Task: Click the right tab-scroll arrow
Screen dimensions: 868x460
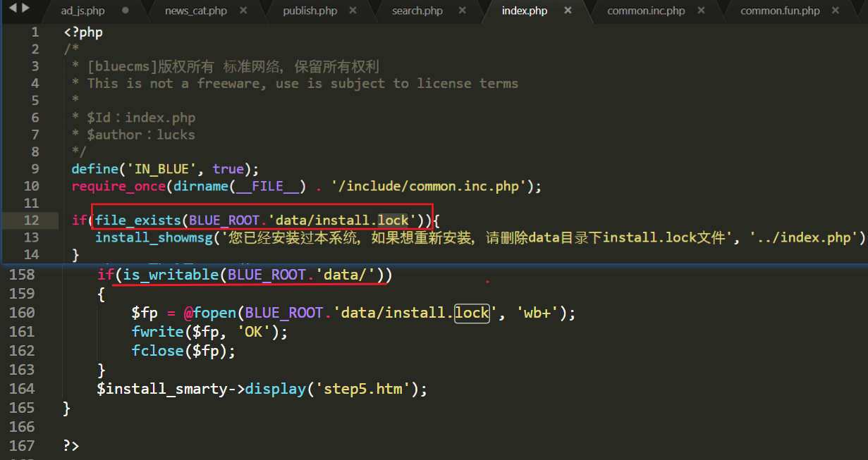Action: click(25, 8)
